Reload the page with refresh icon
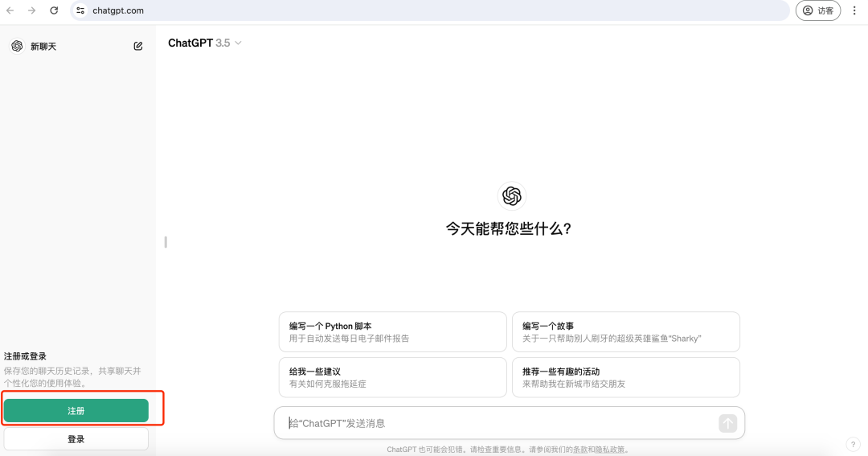 (x=54, y=10)
